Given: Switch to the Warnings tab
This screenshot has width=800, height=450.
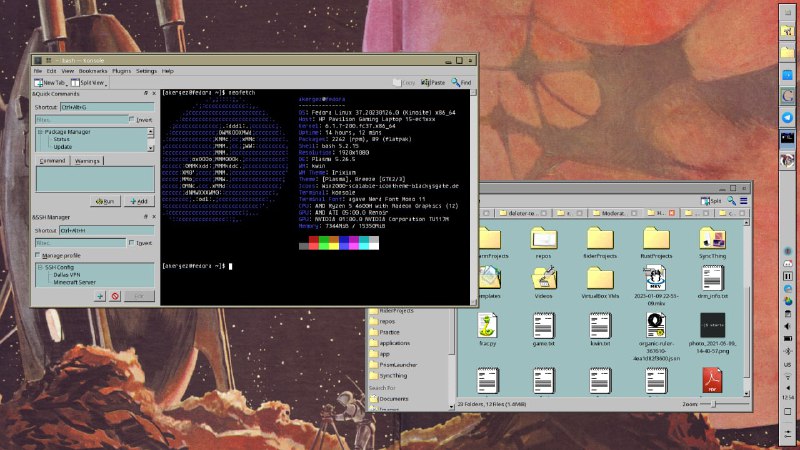Looking at the screenshot, I should point(87,161).
